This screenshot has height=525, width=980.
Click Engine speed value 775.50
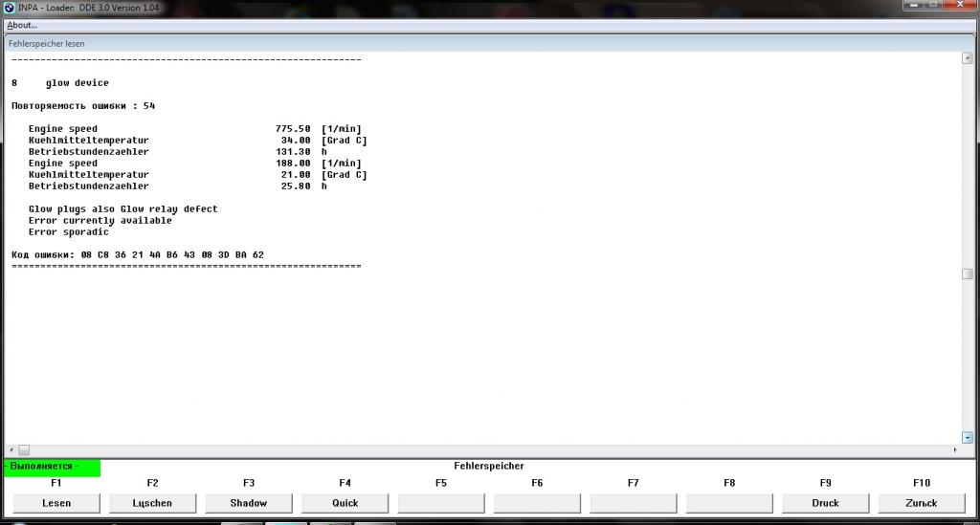click(293, 129)
